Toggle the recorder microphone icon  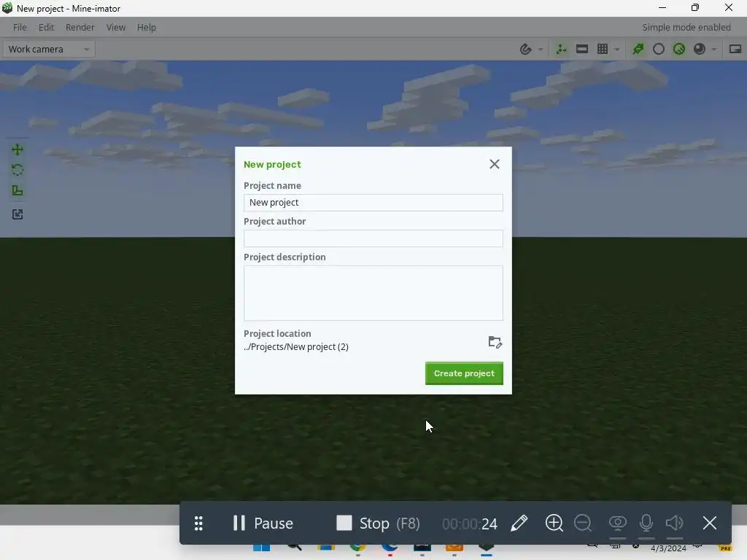point(646,524)
